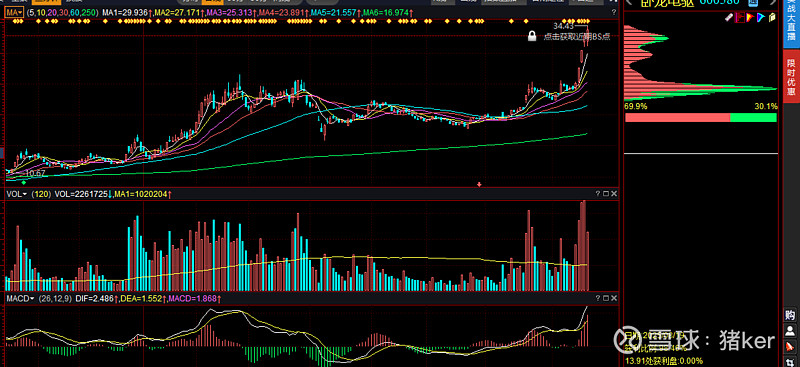The image size is (800, 367).
Task: Click the 购 sidebar button
Action: [791, 315]
